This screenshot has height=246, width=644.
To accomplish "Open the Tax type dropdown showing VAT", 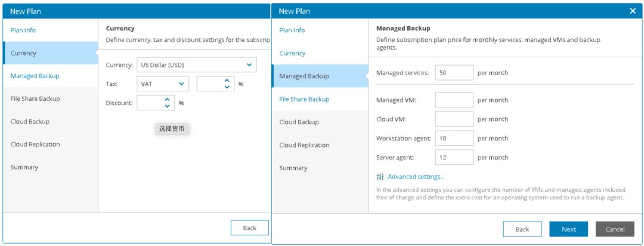I will [x=163, y=84].
